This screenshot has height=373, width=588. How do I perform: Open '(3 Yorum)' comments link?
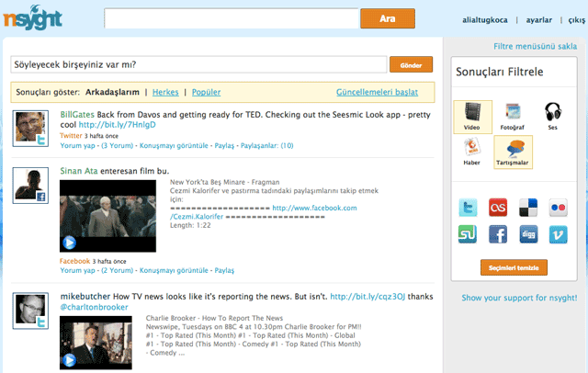[117, 146]
